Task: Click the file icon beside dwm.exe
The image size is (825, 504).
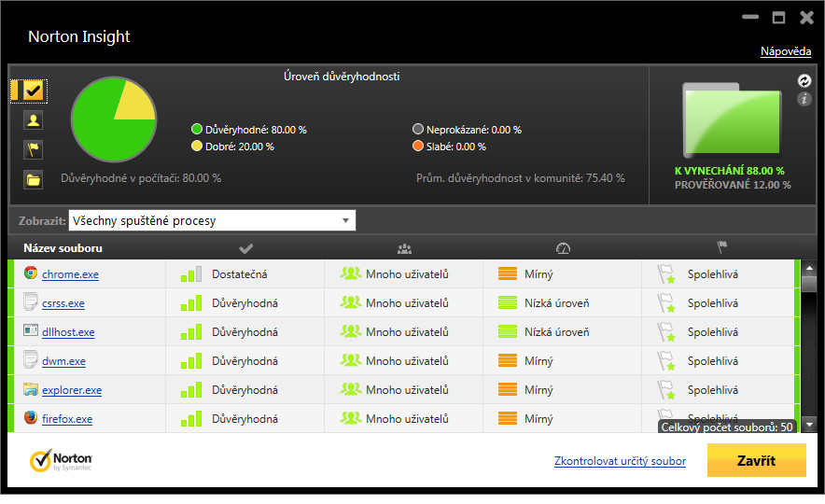Action: click(x=31, y=359)
